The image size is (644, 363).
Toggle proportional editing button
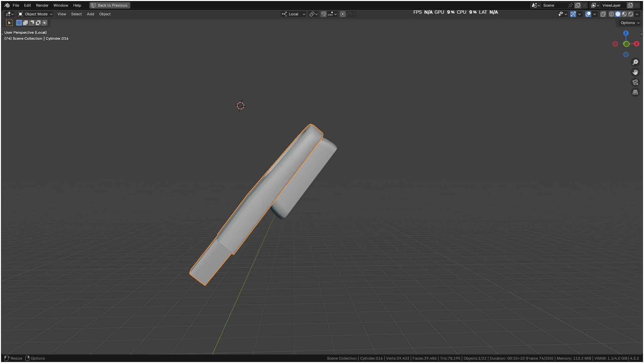(343, 14)
